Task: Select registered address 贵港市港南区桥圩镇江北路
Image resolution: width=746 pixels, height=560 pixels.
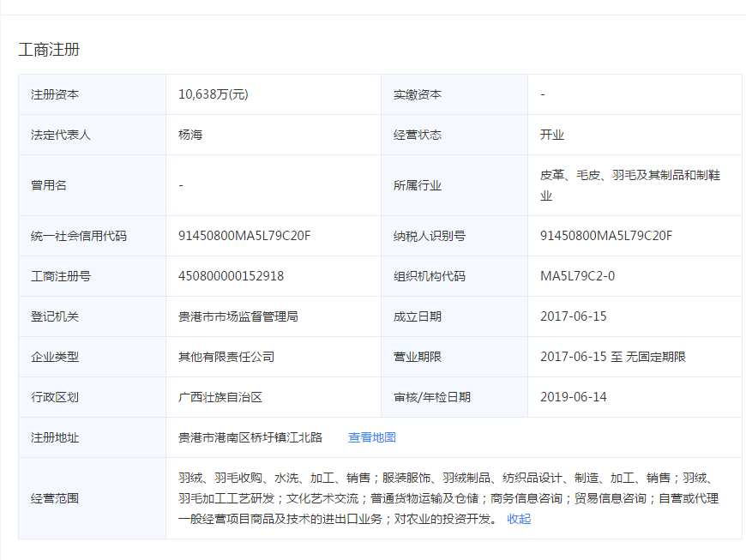Action: (250, 437)
